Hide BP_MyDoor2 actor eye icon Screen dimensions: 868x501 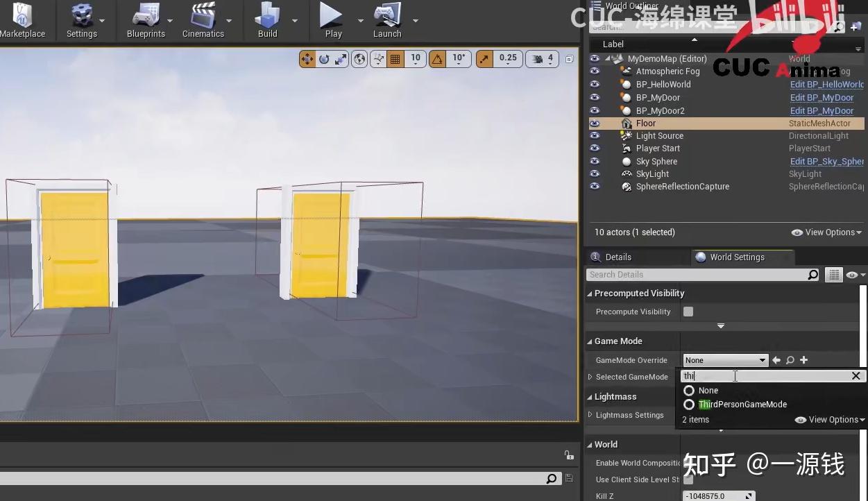tap(595, 110)
